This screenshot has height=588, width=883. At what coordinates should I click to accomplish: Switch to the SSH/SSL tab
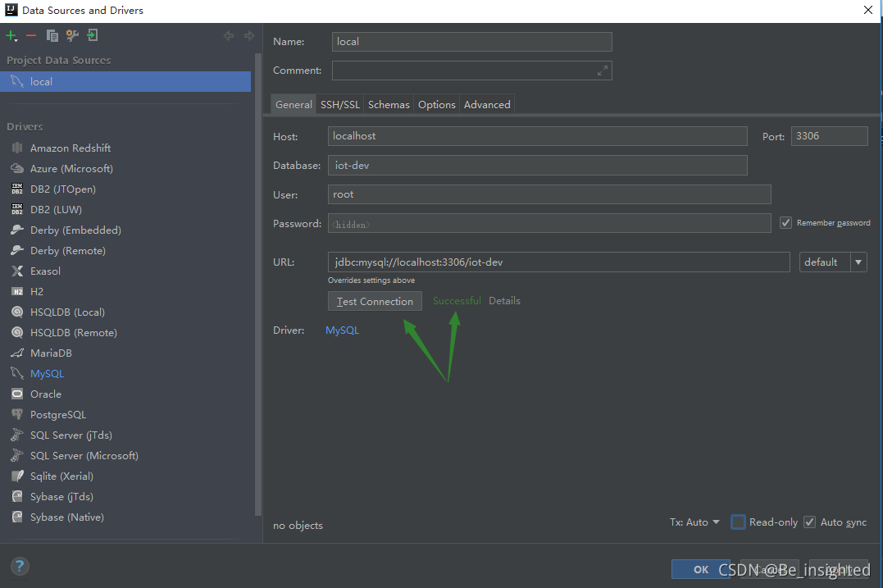tap(339, 104)
